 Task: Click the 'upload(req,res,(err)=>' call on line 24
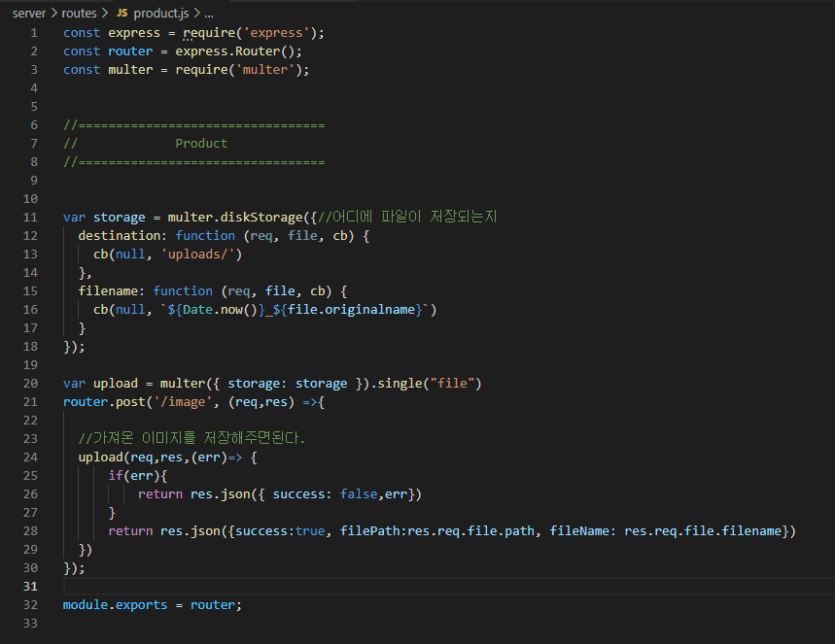(x=160, y=458)
